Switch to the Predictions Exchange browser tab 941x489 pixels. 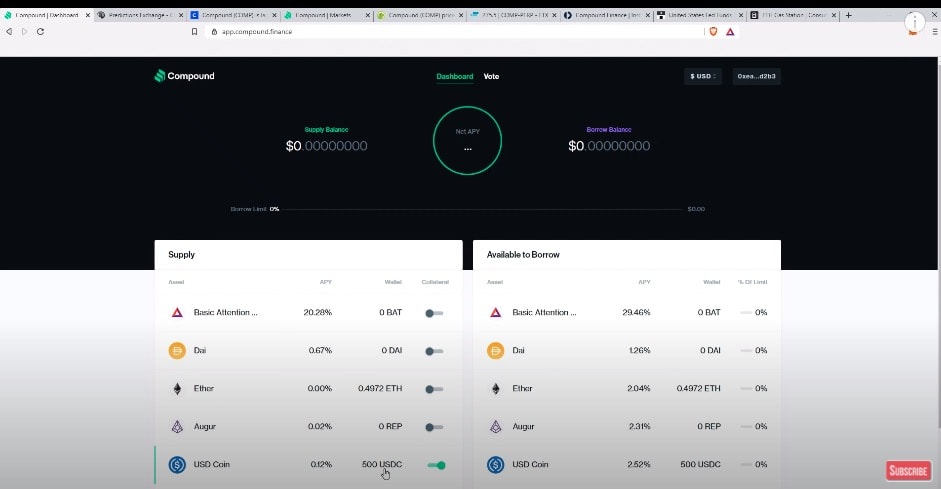point(141,15)
